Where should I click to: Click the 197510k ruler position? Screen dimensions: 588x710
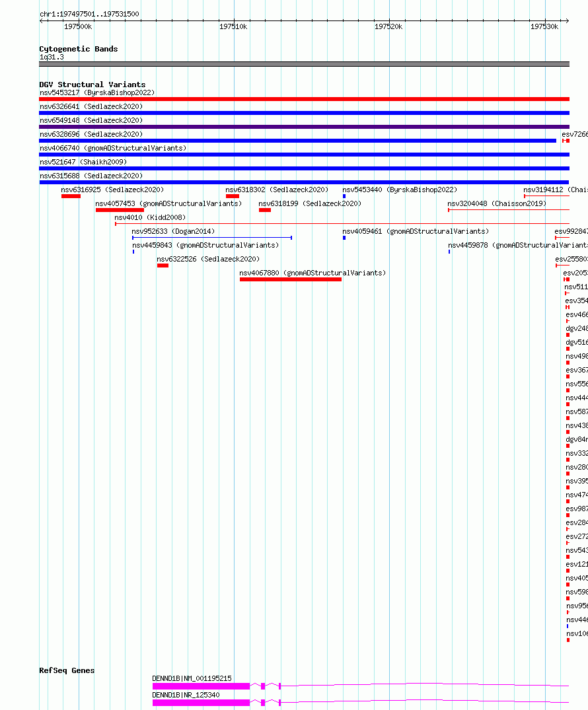coord(233,26)
